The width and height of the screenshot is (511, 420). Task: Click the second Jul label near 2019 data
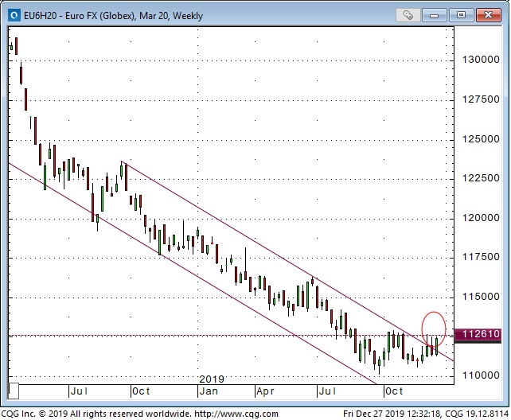coord(327,391)
